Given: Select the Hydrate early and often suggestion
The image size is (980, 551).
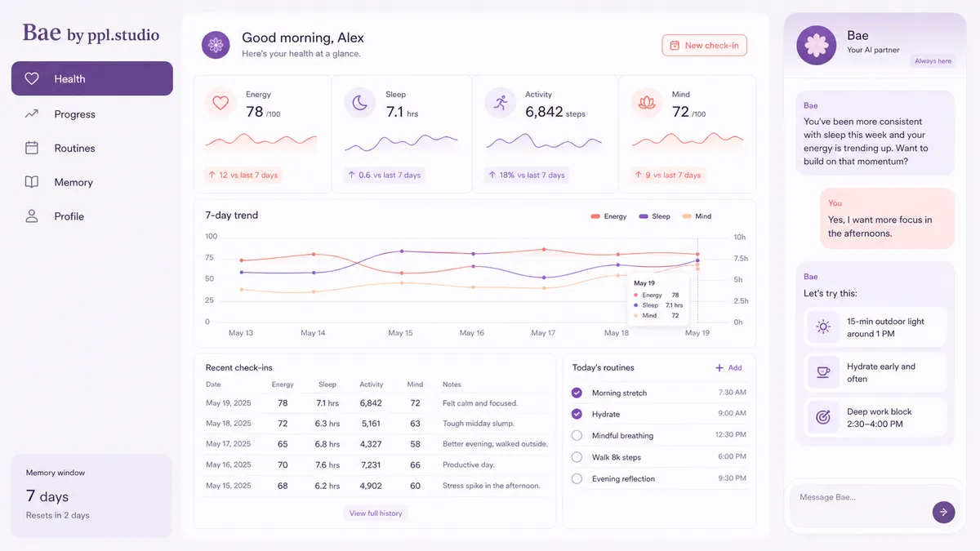Looking at the screenshot, I should click(875, 372).
